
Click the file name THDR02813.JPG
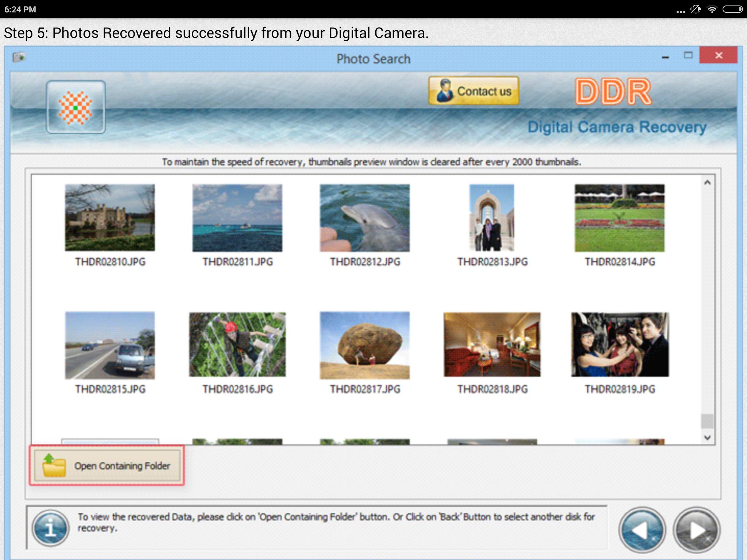click(x=492, y=262)
